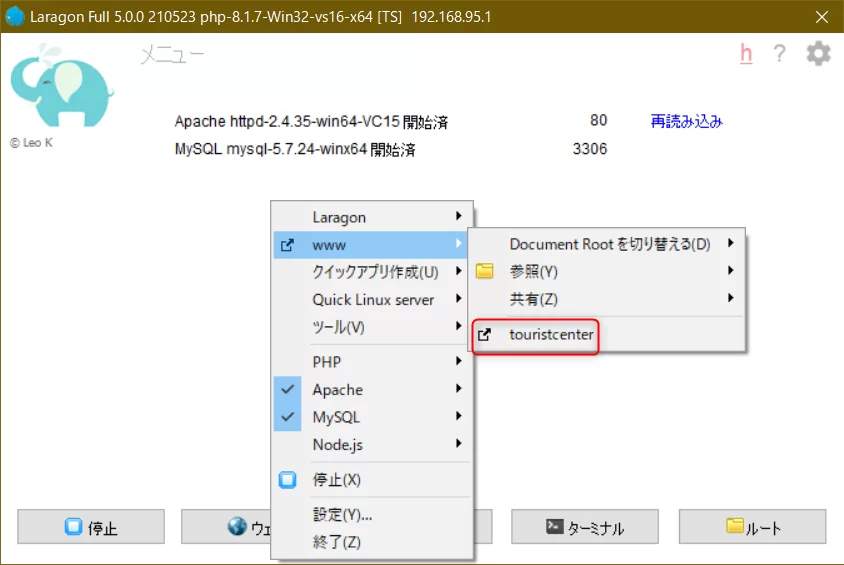
Task: Open クイックアプリ作成(U) menu entry
Action: click(372, 272)
